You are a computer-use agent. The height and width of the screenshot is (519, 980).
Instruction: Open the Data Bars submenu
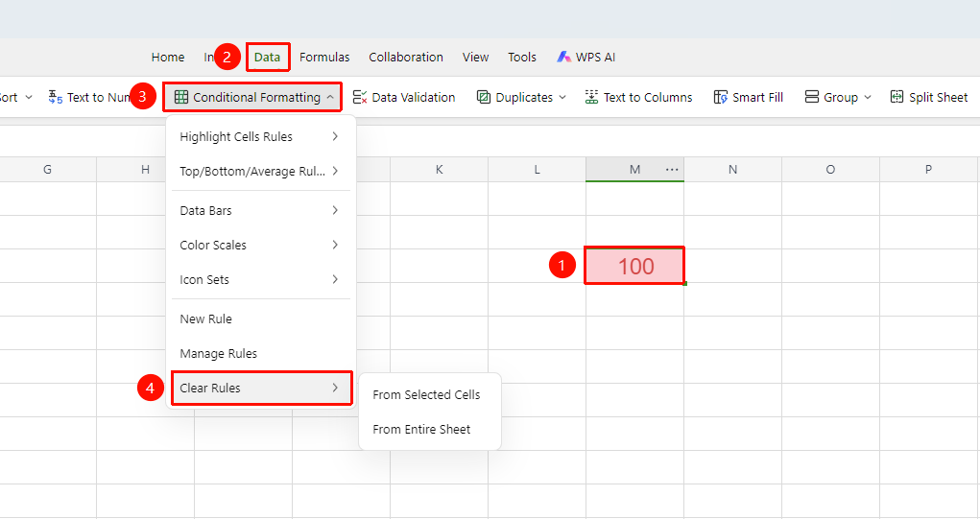[260, 210]
